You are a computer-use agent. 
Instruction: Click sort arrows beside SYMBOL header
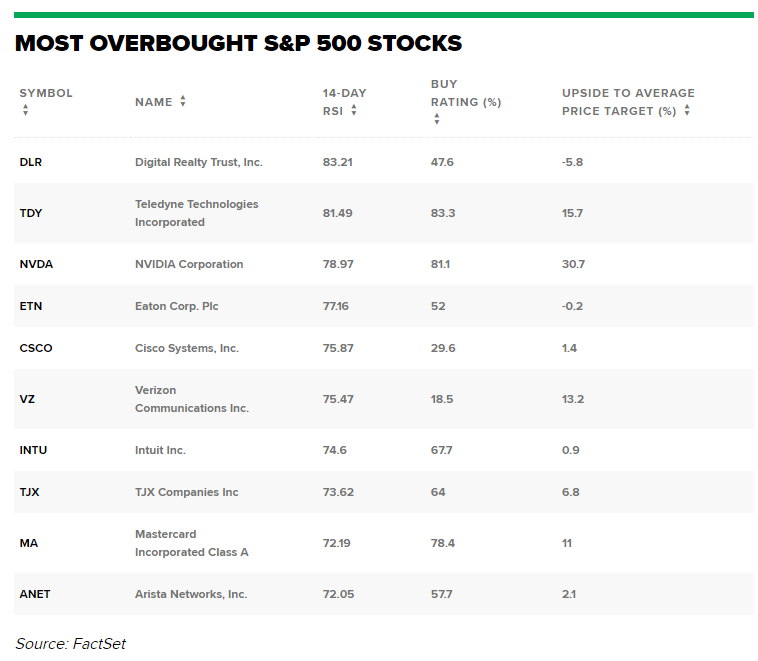[25, 111]
